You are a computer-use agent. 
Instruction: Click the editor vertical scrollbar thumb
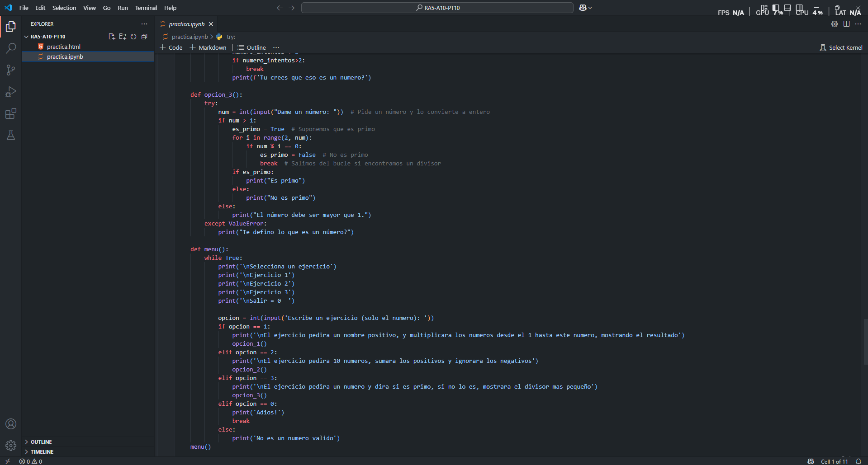[865, 342]
